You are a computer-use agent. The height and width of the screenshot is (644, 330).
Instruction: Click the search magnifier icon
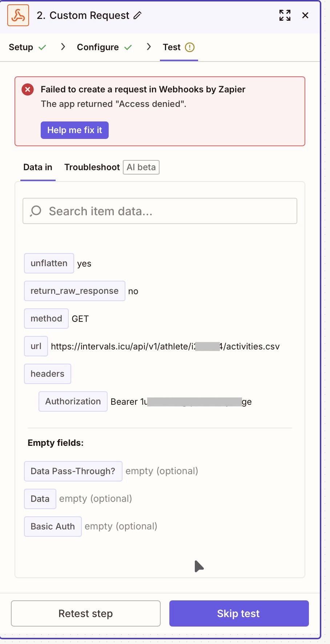36,211
